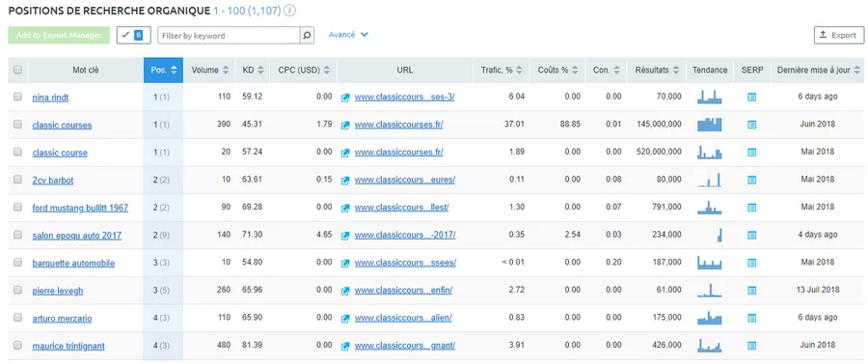Sort table by CPC (USD) column

coord(304,70)
